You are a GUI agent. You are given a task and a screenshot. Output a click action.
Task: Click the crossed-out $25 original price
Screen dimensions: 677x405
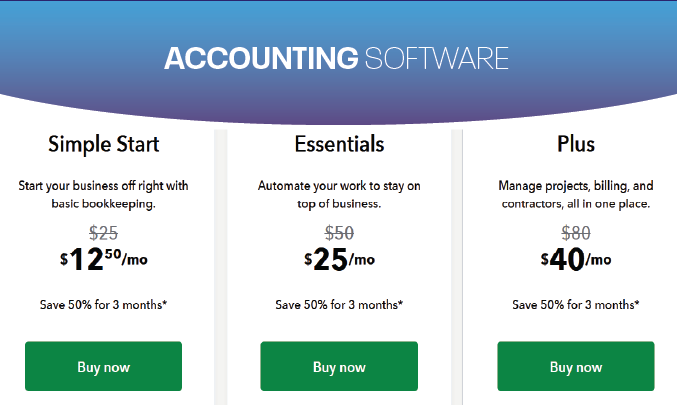pos(104,233)
